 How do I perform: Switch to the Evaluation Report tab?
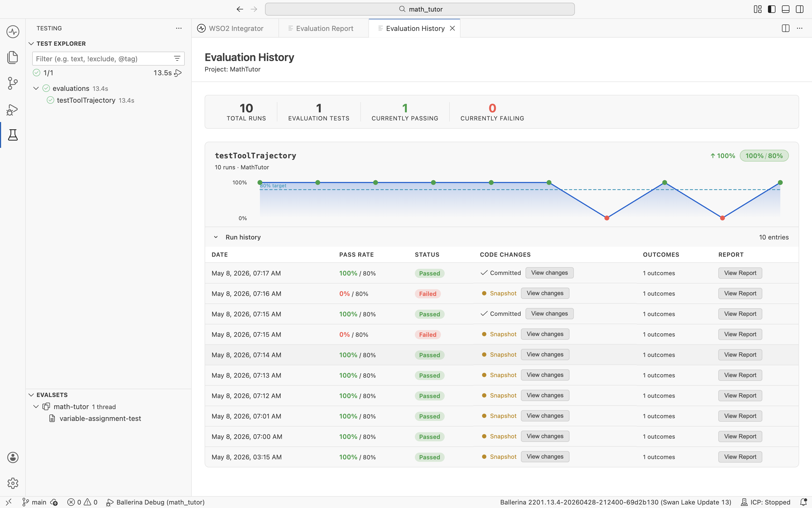point(324,28)
